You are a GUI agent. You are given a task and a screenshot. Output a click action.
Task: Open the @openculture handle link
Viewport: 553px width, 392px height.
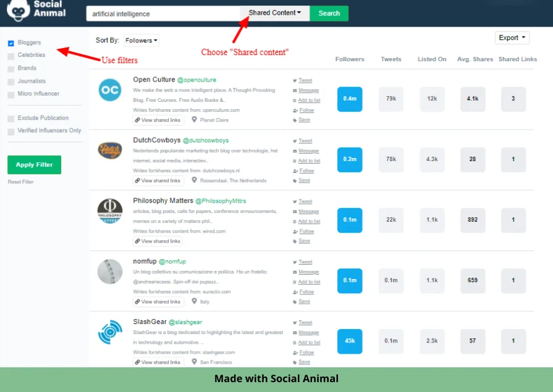[x=197, y=80]
